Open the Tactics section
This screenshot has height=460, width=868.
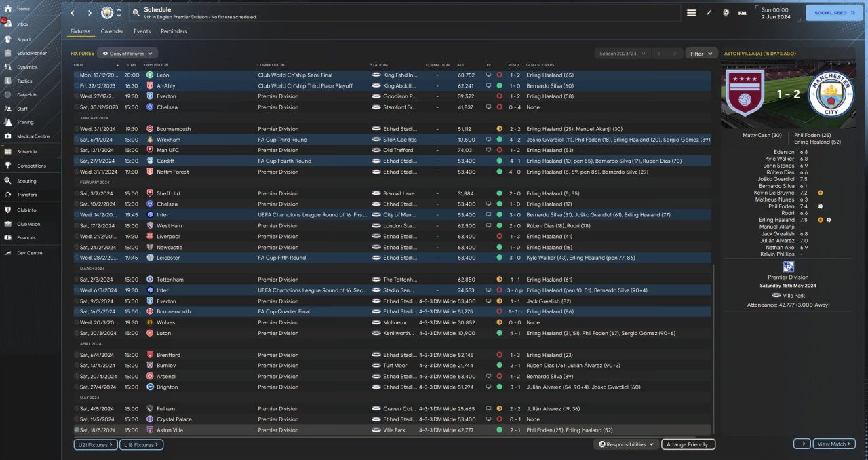click(24, 81)
